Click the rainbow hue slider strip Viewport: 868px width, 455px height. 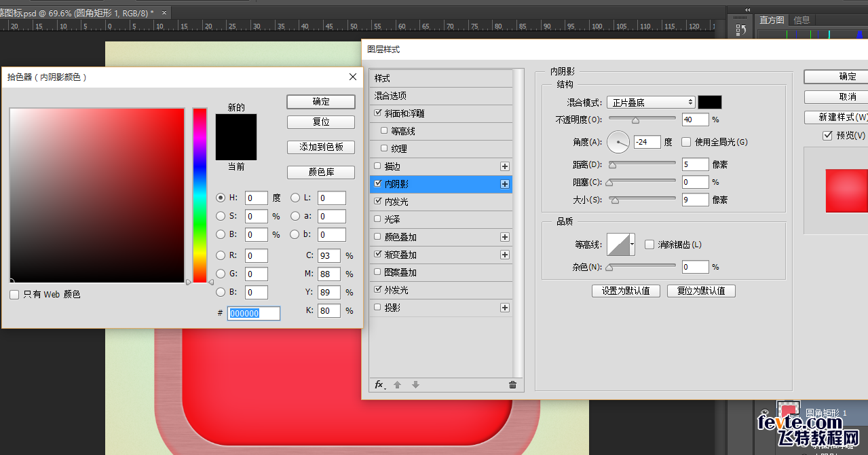click(200, 195)
